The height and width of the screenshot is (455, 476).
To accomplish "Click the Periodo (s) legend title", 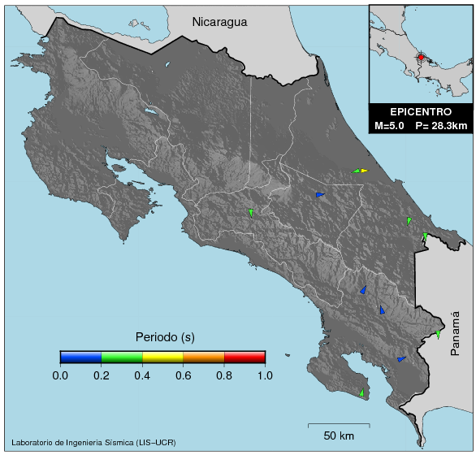I will pos(165,337).
